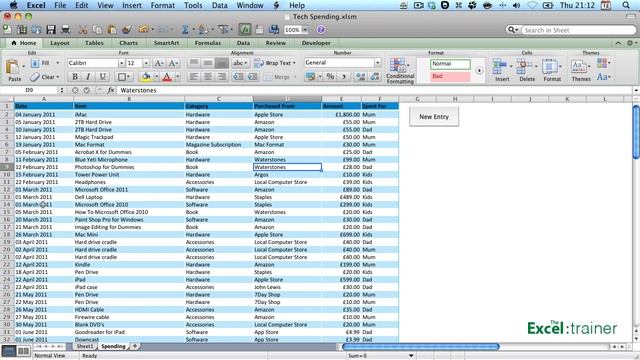
Task: Click the large Paste button in ribbon
Action: coord(13,70)
